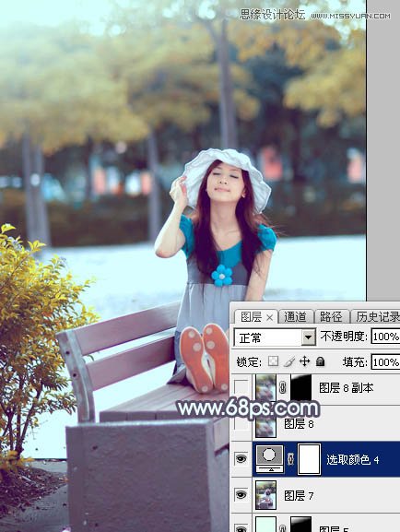
Task: Select the black mask of 图层 8 副本
Action: 301,387
